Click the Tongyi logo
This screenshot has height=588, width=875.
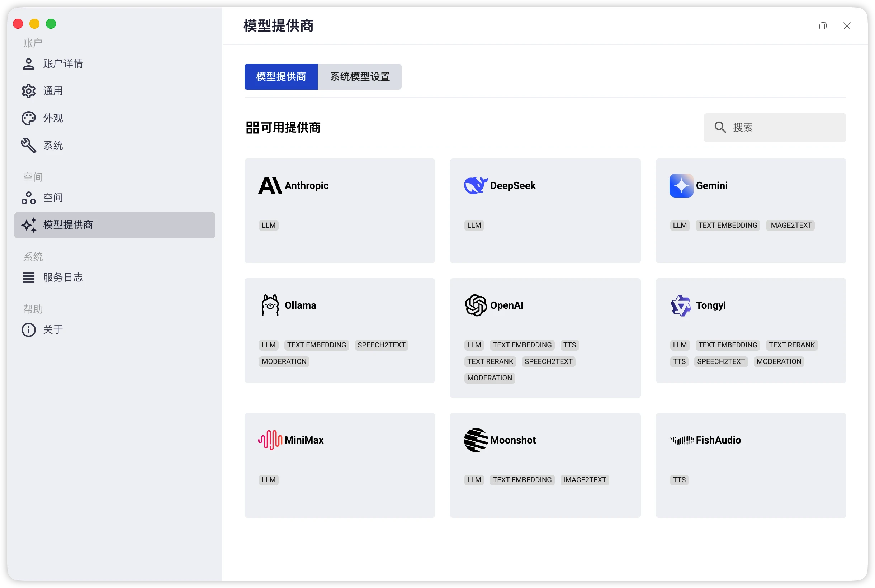tap(681, 305)
